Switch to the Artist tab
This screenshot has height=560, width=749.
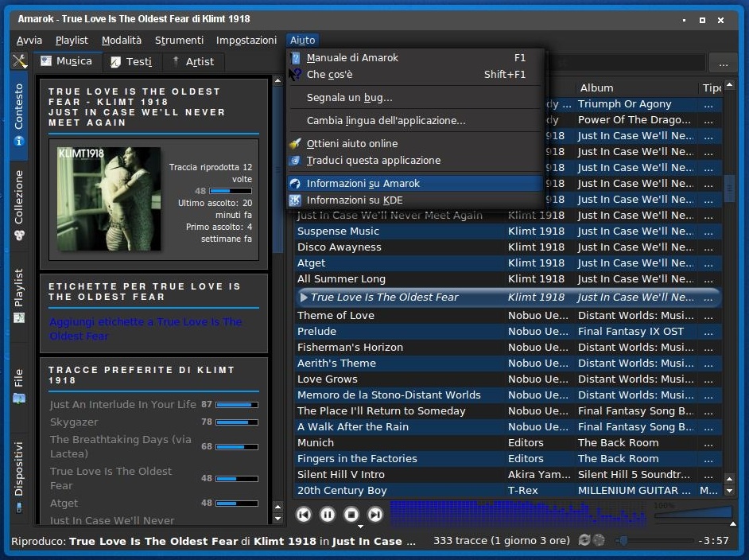tap(193, 61)
